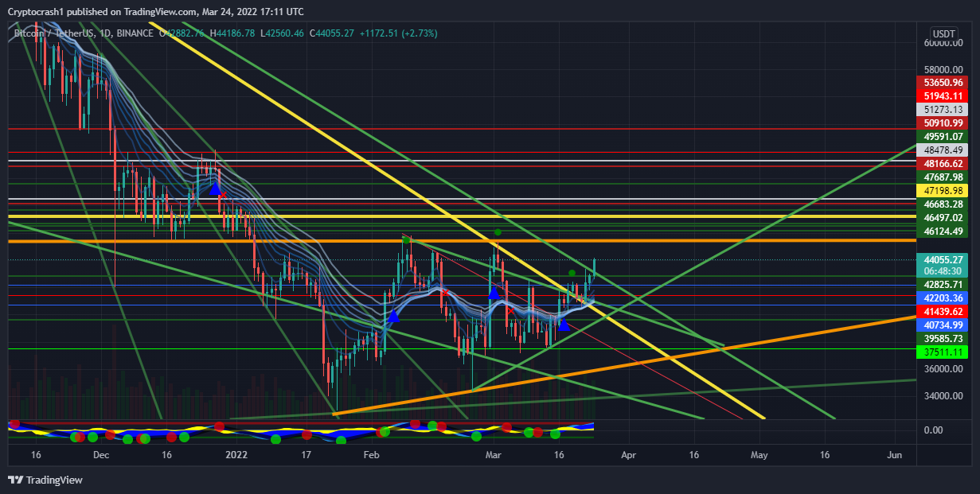Click the Apr date label
Screen dimensions: 980x494
628,456
